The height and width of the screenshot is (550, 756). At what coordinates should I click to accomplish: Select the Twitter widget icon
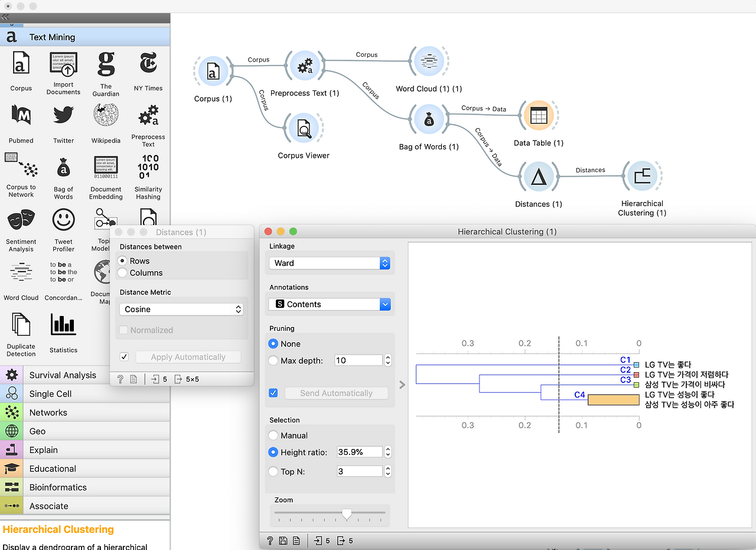click(x=63, y=115)
